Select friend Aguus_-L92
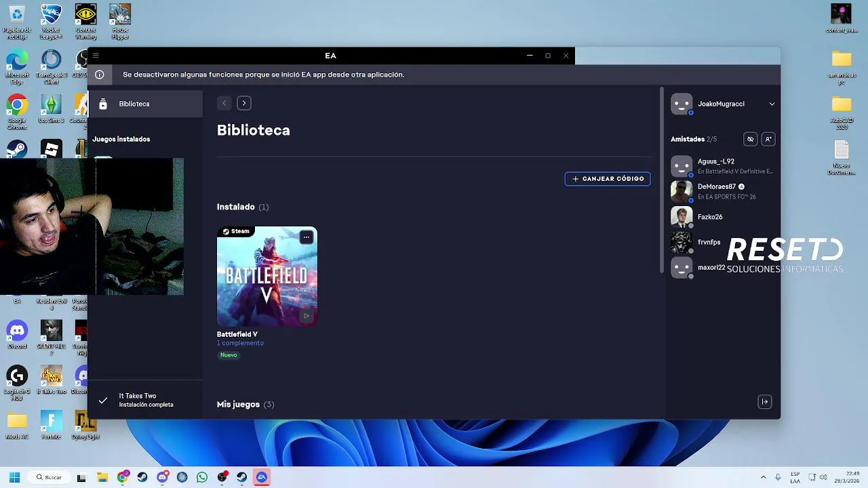 [x=723, y=166]
